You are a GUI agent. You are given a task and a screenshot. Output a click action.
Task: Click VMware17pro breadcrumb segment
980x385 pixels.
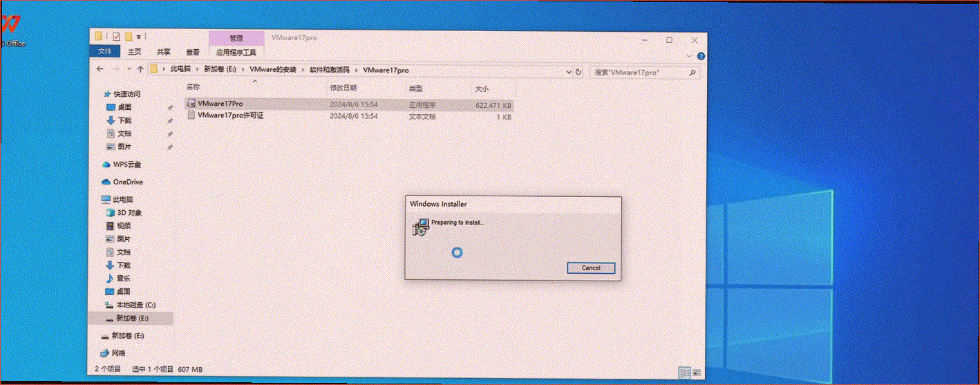pos(386,71)
